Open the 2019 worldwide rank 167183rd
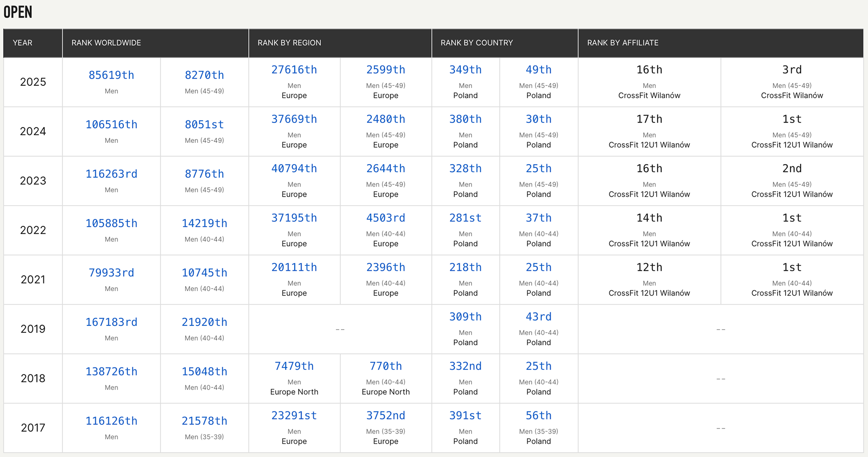The image size is (868, 457). [x=111, y=322]
